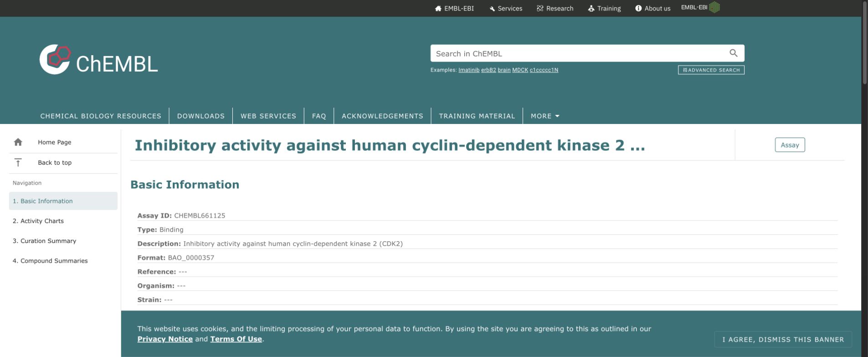This screenshot has width=868, height=357.
Task: Open the Training Material menu item
Action: point(477,116)
